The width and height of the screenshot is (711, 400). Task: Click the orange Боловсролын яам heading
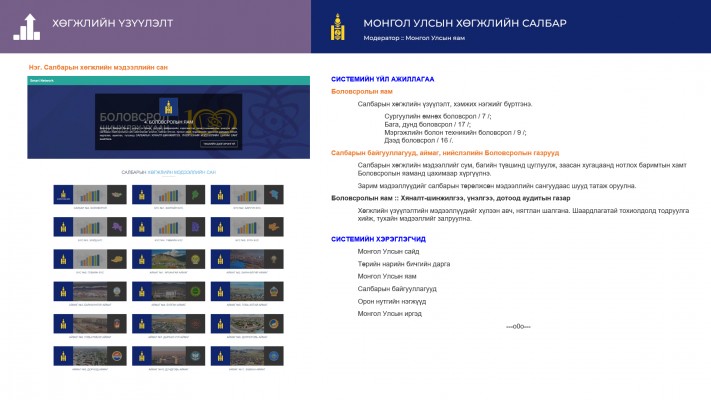(x=363, y=91)
